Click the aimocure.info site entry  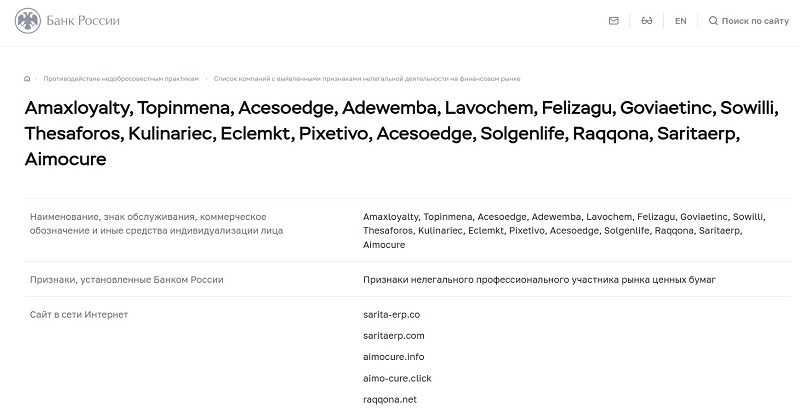click(x=393, y=357)
